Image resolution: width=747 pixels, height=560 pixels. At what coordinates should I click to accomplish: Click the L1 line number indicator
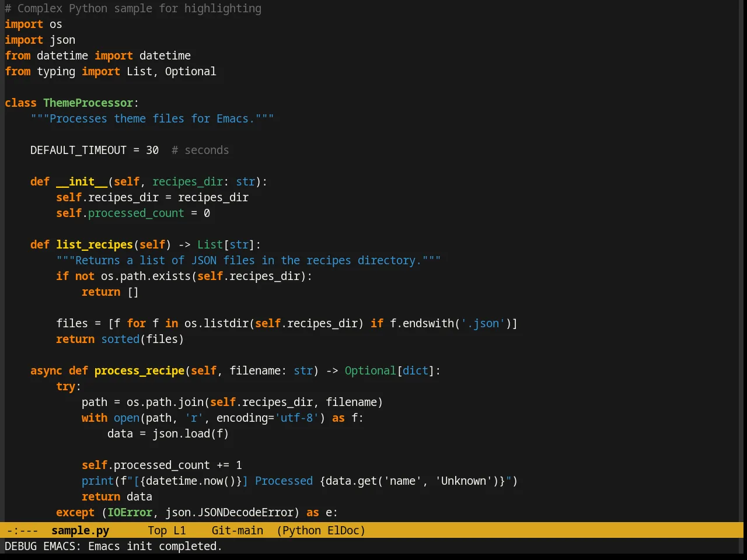click(x=180, y=530)
